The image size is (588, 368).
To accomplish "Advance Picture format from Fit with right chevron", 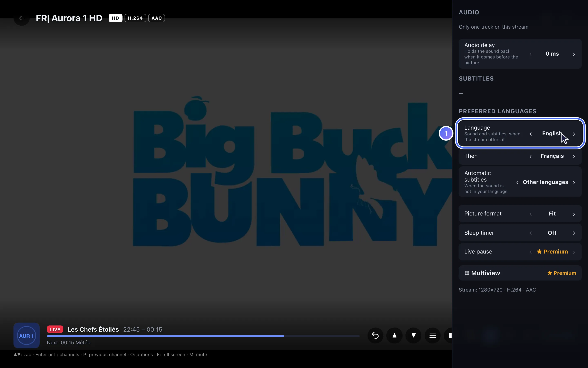I will click(574, 214).
